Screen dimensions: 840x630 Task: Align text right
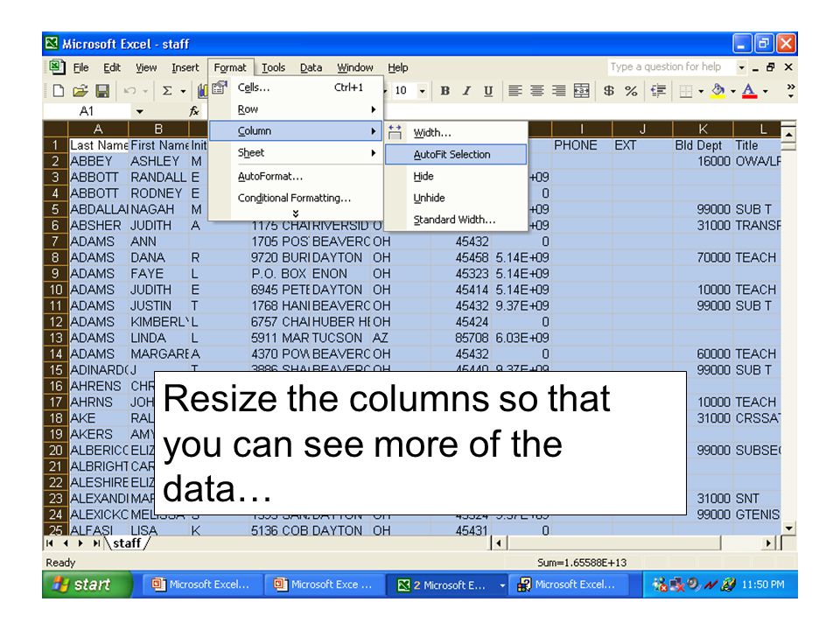click(x=559, y=90)
